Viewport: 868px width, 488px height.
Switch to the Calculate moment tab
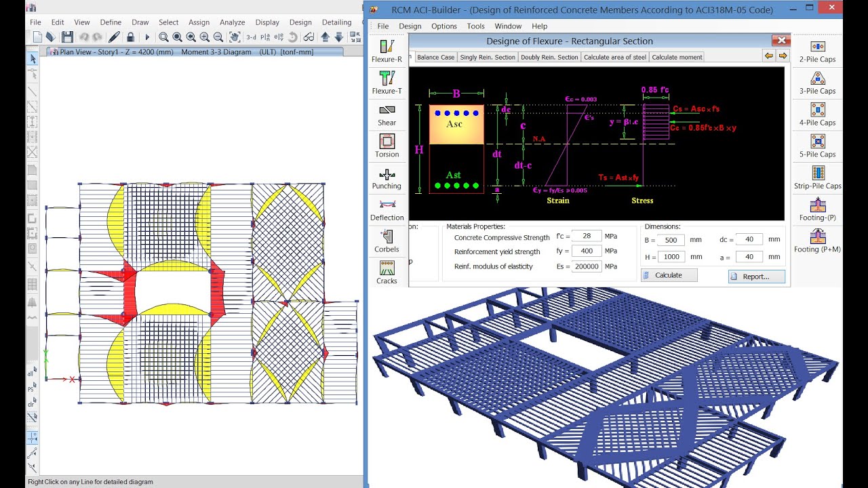tap(677, 57)
